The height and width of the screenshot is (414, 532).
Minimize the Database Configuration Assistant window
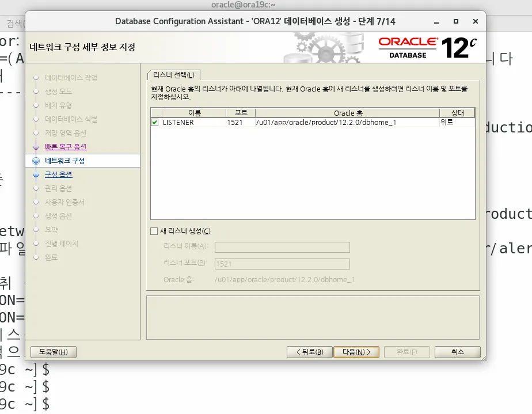436,22
